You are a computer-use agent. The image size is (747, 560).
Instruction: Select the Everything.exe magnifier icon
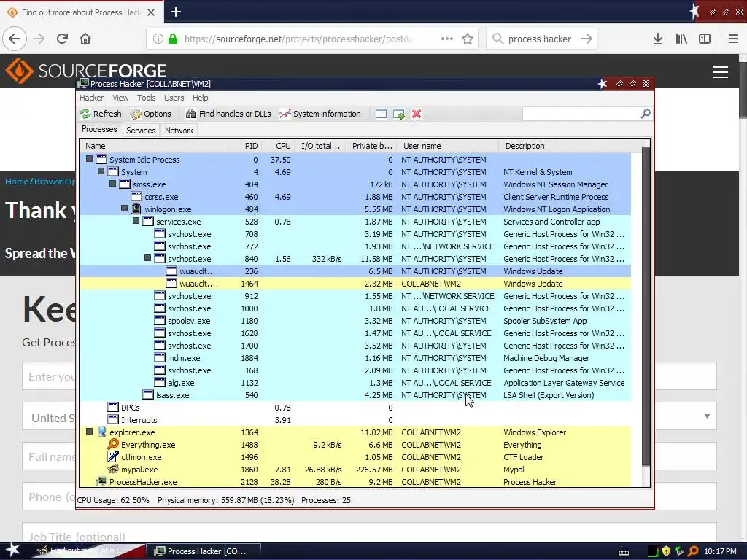pyautogui.click(x=113, y=444)
